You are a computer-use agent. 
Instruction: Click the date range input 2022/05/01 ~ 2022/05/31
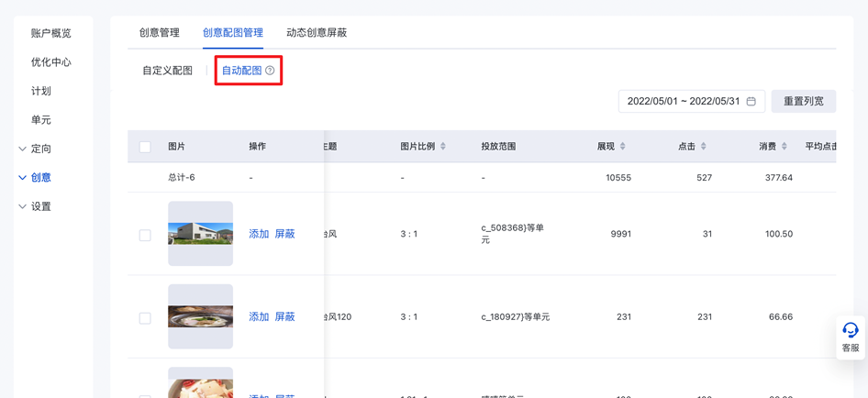coord(683,102)
